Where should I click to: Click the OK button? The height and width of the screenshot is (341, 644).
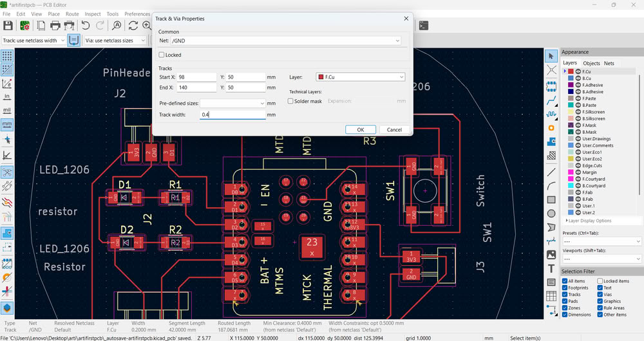coord(360,129)
